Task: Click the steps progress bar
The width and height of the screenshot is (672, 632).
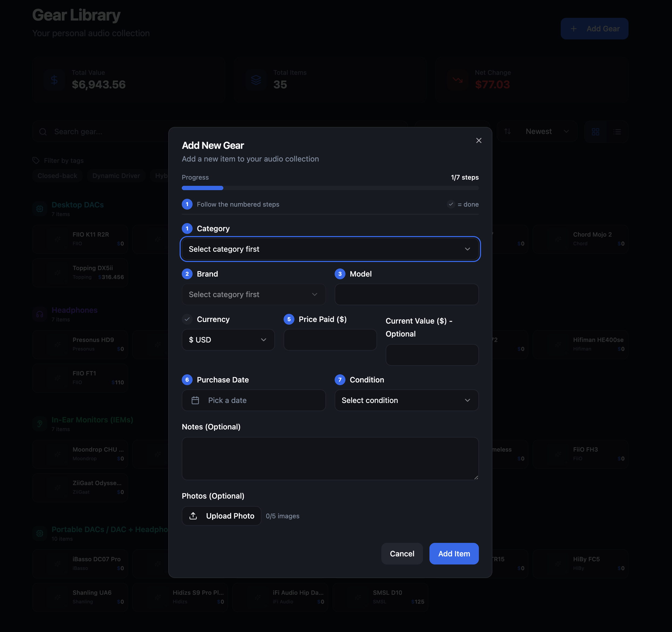Action: [x=330, y=188]
